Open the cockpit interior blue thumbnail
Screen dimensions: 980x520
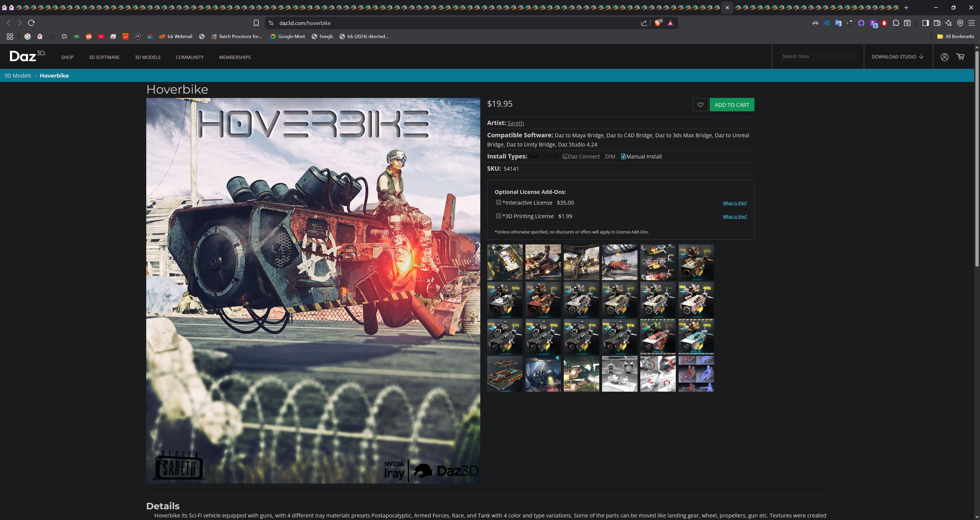tap(543, 374)
